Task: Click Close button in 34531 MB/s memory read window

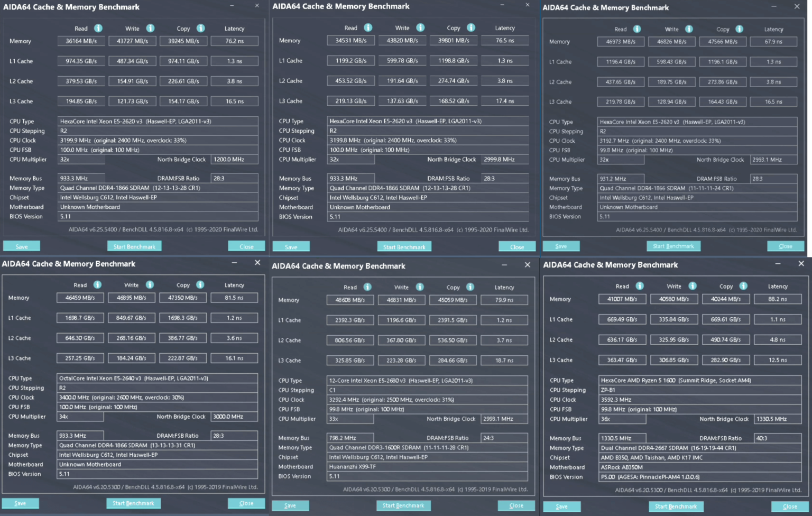Action: tap(517, 247)
